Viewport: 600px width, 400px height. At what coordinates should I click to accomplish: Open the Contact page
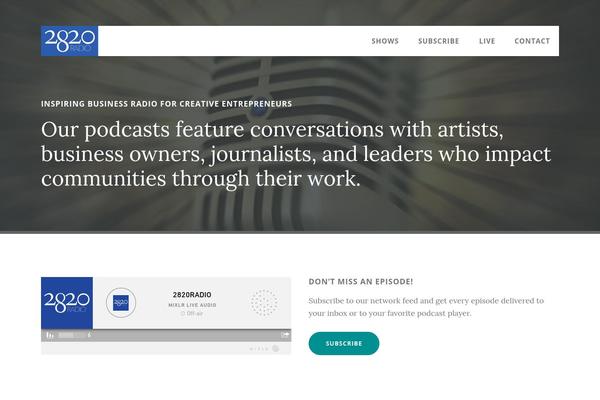pyautogui.click(x=532, y=41)
